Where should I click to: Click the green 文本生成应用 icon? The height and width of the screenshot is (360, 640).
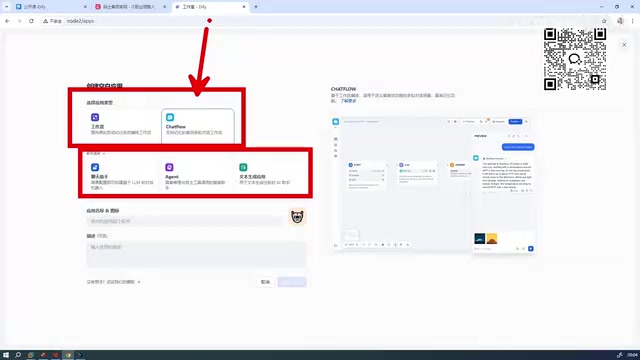click(243, 167)
